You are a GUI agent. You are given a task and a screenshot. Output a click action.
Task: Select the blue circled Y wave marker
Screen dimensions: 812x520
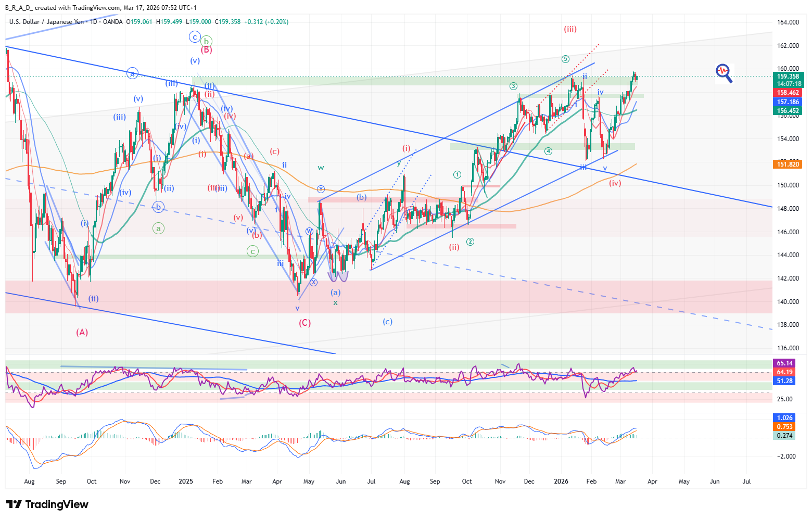tap(321, 189)
